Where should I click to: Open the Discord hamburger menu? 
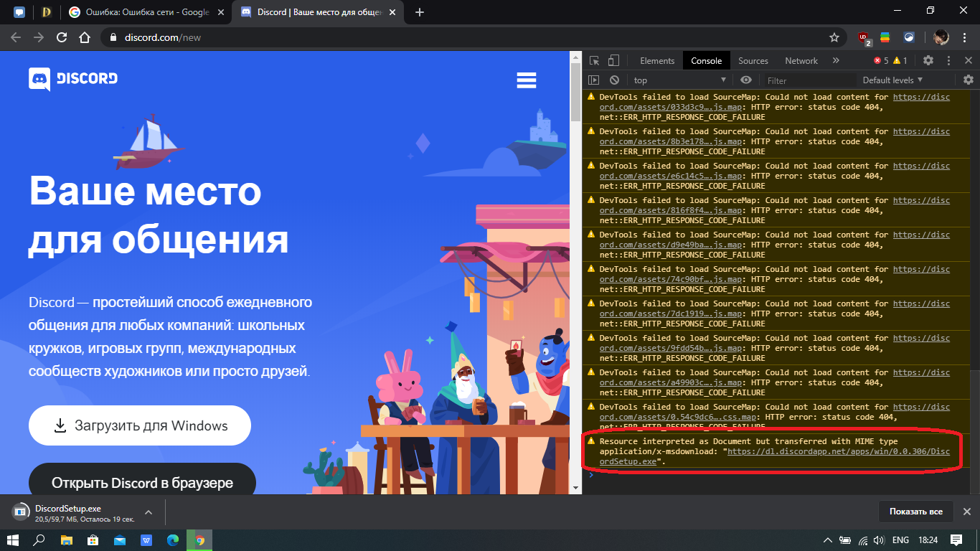tap(527, 80)
